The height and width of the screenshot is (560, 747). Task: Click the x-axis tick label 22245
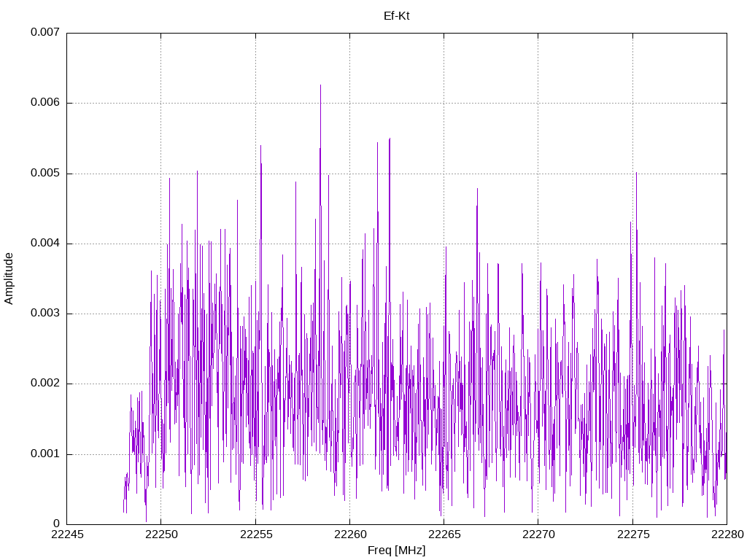66,534
